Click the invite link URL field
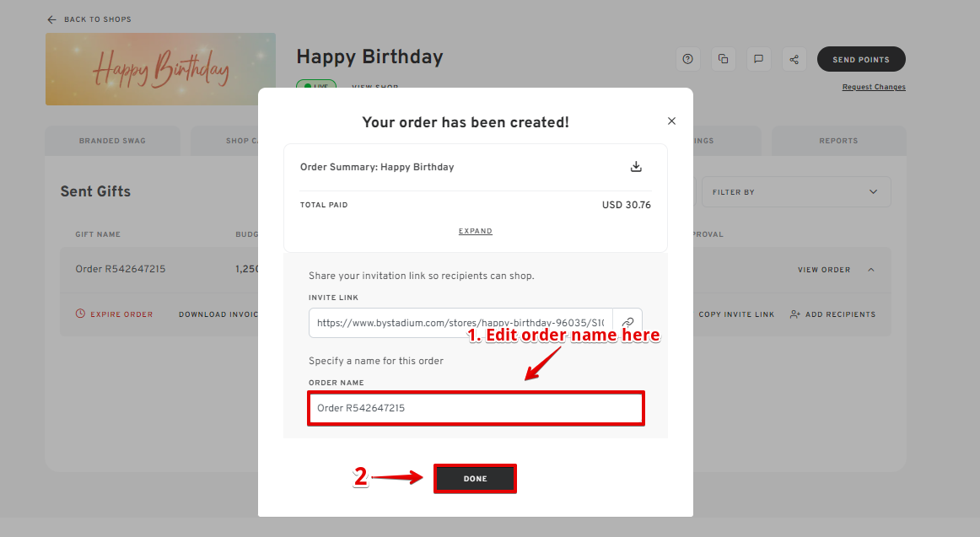Viewport: 980px width, 537px height. click(x=460, y=323)
